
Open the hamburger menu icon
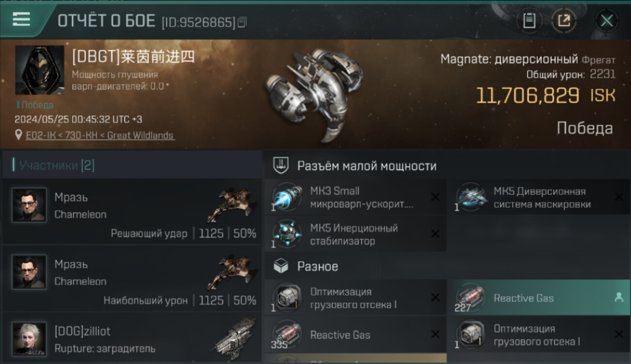[21, 20]
